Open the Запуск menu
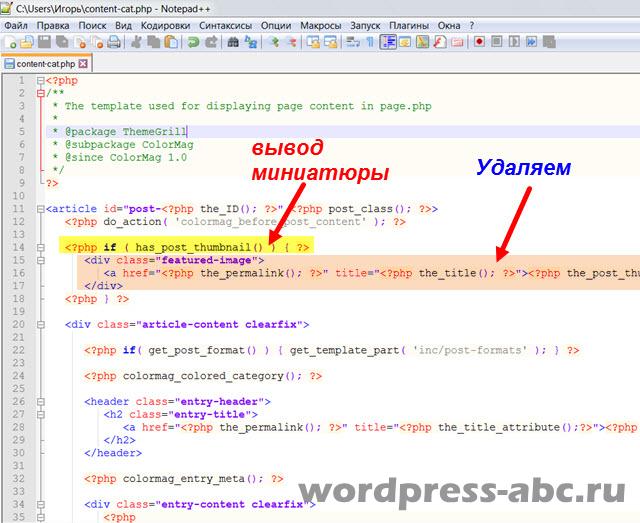 coord(365,26)
